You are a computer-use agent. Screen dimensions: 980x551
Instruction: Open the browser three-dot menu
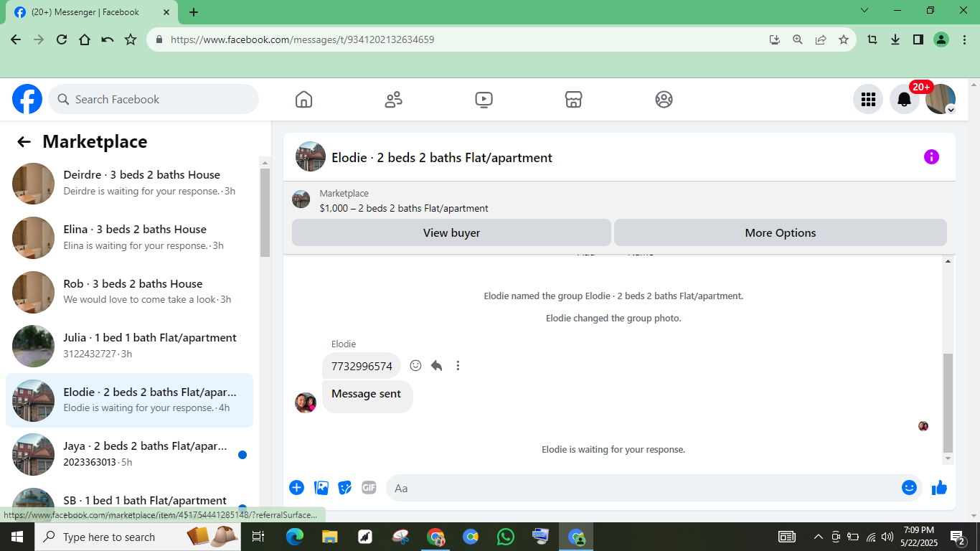point(964,39)
